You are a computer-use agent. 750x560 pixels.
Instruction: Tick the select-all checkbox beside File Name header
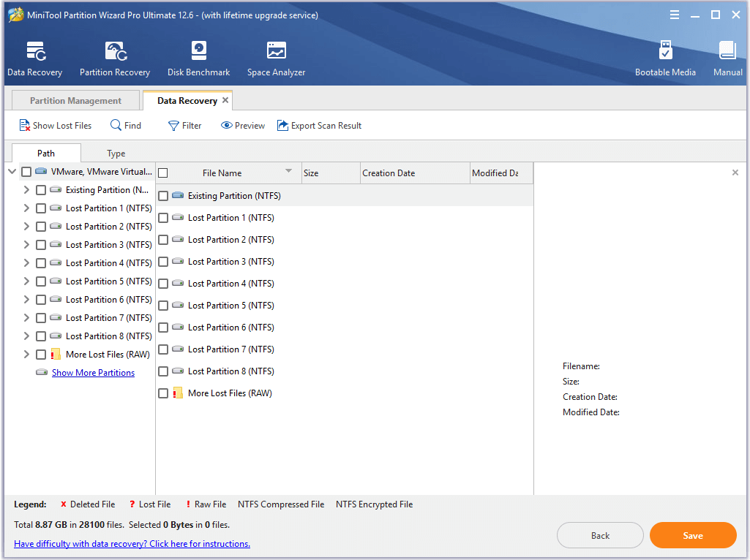pyautogui.click(x=163, y=173)
